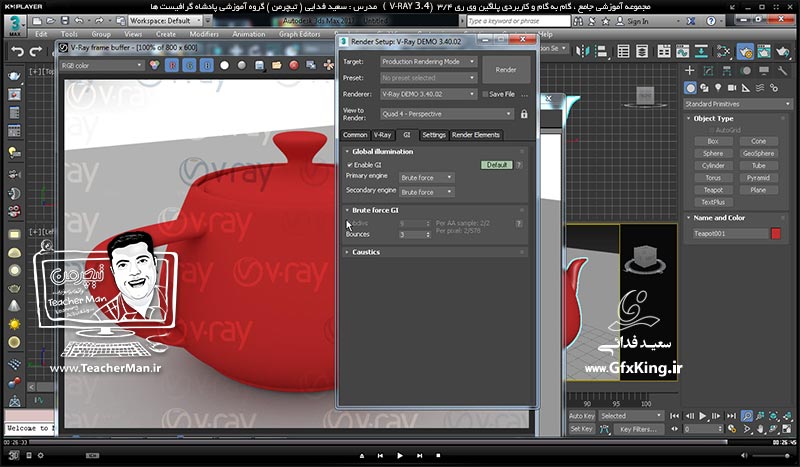Image resolution: width=800 pixels, height=467 pixels.
Task: Open the Tools menu
Action: click(69, 34)
